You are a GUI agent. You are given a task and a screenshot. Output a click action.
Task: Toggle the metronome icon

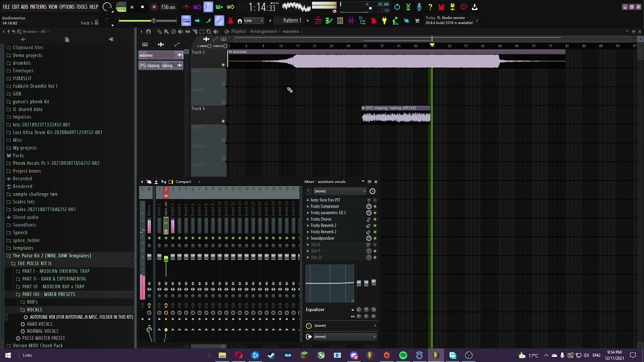186,7
